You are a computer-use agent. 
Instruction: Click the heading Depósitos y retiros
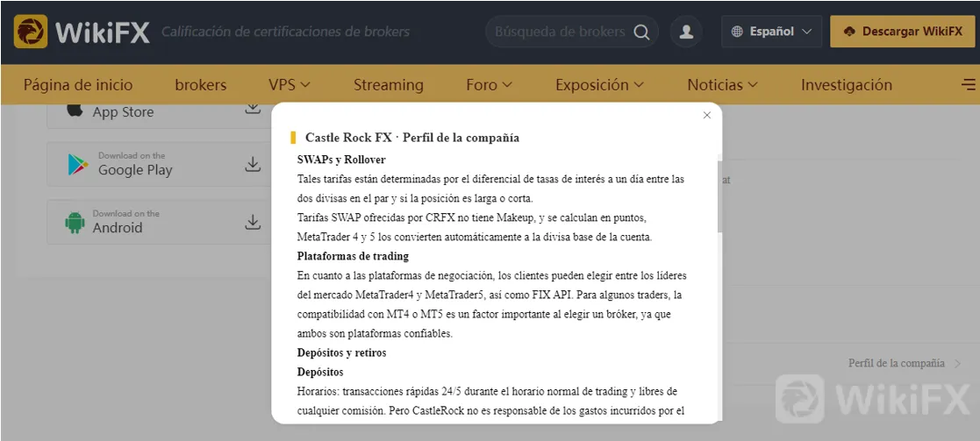(341, 353)
